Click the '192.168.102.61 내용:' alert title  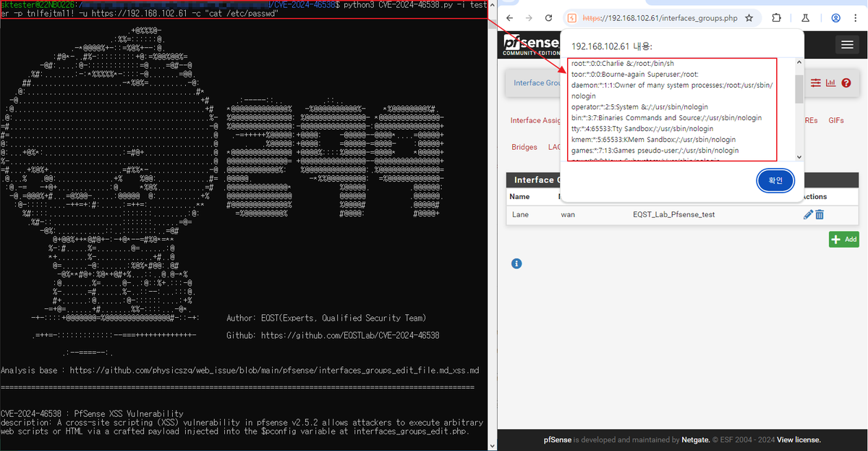point(612,46)
